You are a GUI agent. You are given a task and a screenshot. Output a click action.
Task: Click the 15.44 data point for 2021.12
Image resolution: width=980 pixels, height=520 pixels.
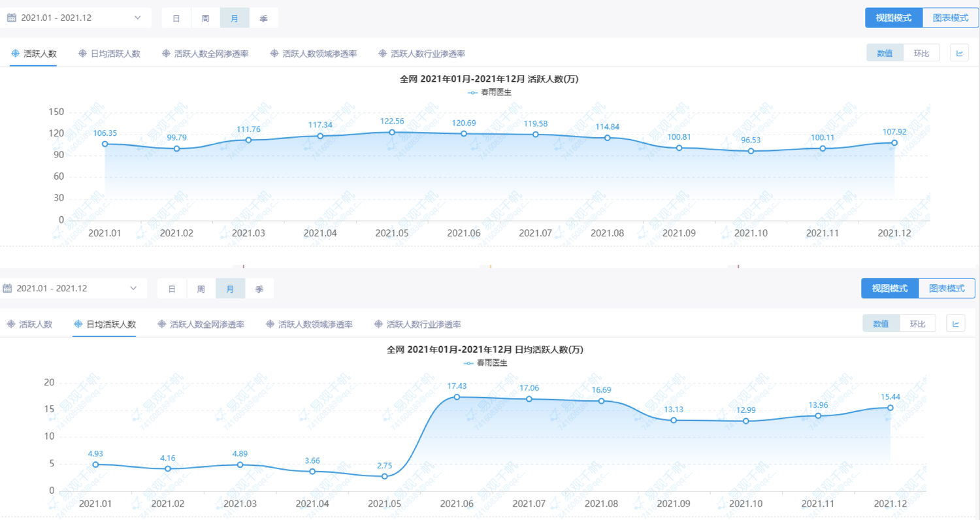pos(890,408)
